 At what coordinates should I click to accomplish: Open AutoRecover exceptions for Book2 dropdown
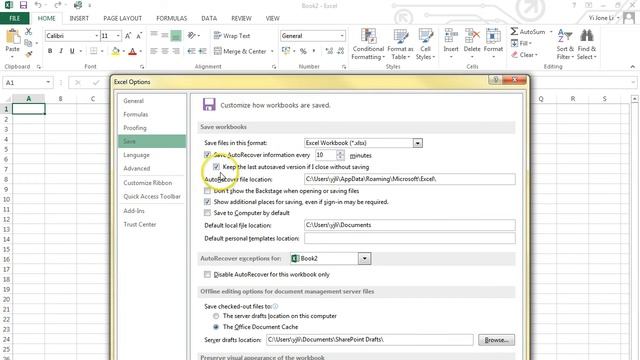coord(364,258)
